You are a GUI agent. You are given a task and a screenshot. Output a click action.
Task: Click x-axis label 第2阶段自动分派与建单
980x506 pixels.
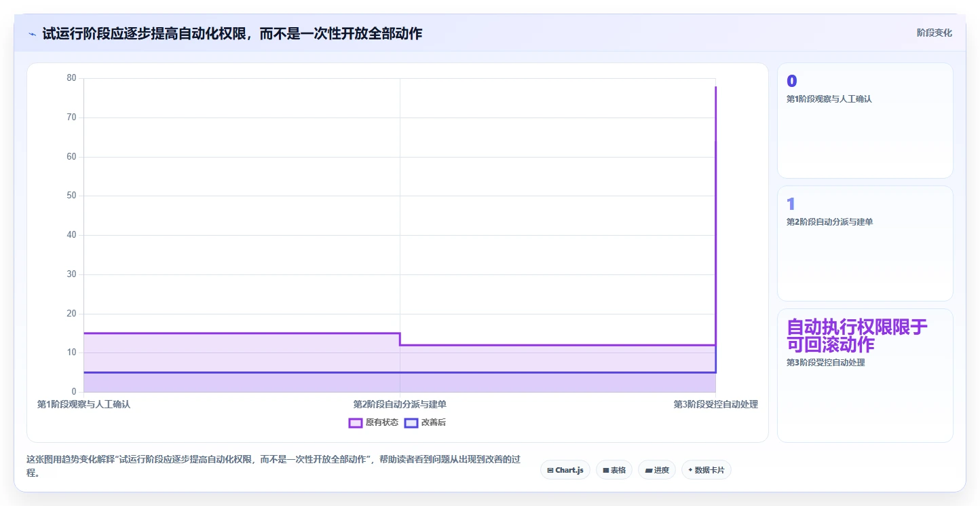(400, 404)
